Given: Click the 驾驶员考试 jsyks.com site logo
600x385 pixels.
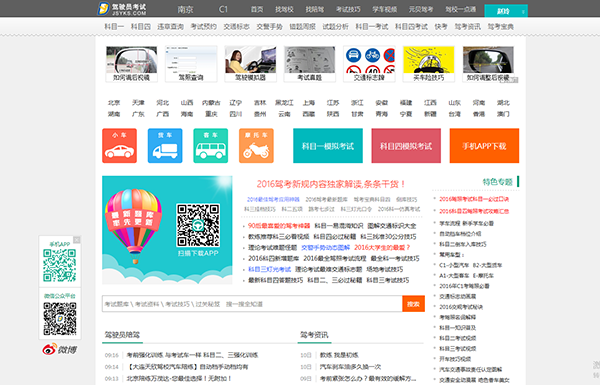Looking at the screenshot, I should 122,8.
